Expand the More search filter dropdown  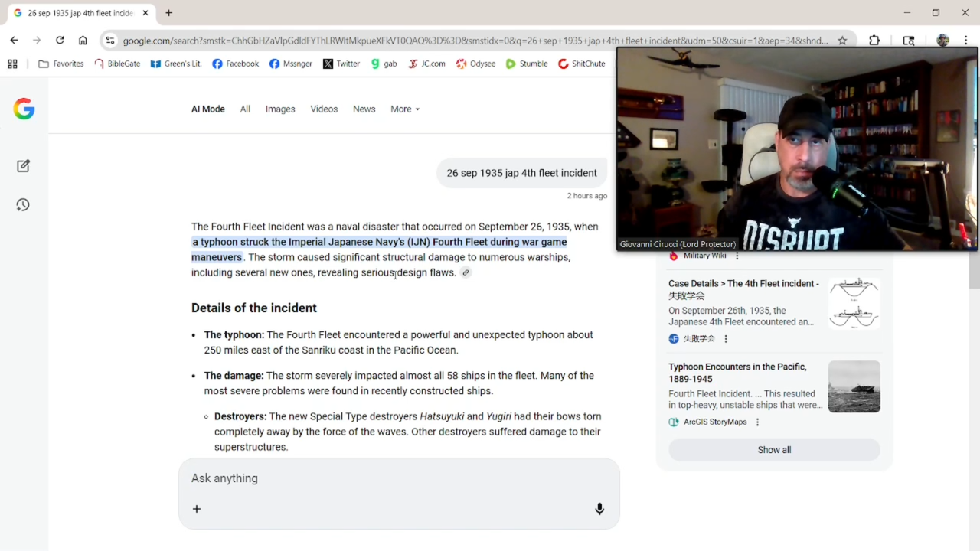pos(405,109)
